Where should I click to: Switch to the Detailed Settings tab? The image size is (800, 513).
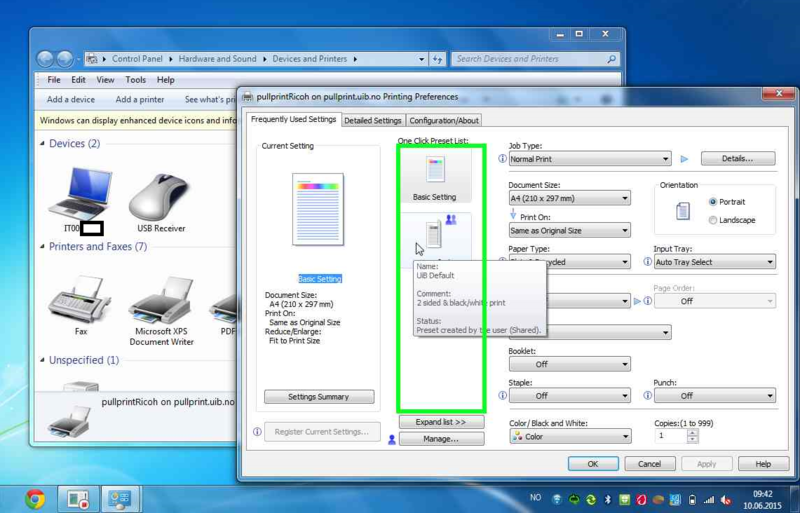pyautogui.click(x=372, y=120)
